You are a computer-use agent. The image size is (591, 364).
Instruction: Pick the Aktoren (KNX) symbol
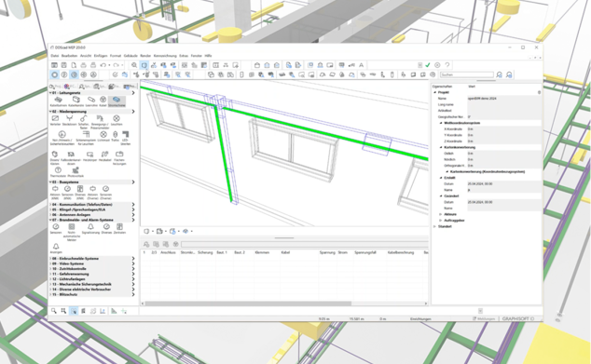coord(55,189)
